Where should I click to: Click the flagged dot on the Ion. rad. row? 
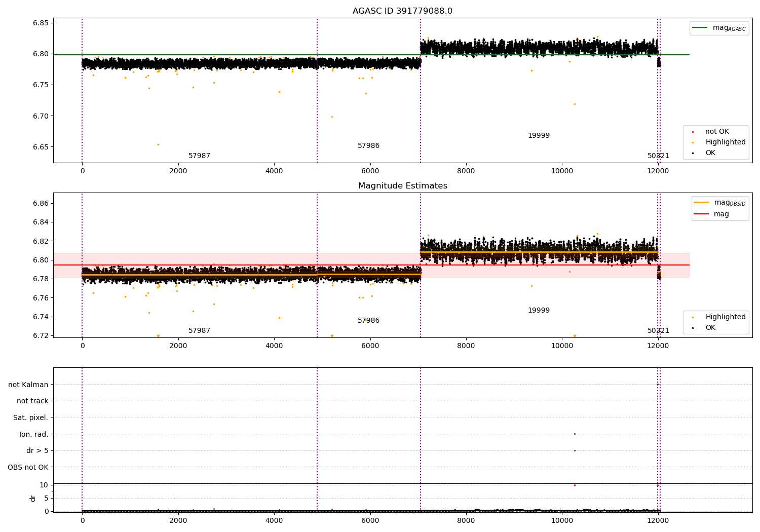575,434
